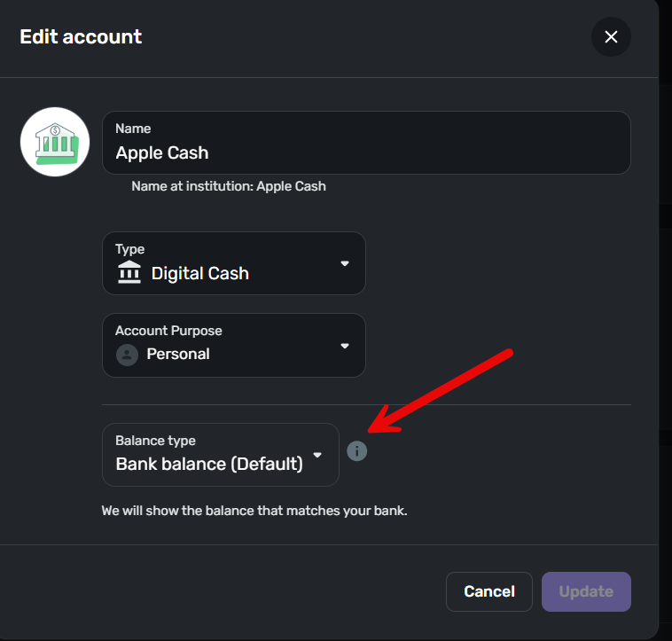Click the Edit account dialog title

click(81, 37)
